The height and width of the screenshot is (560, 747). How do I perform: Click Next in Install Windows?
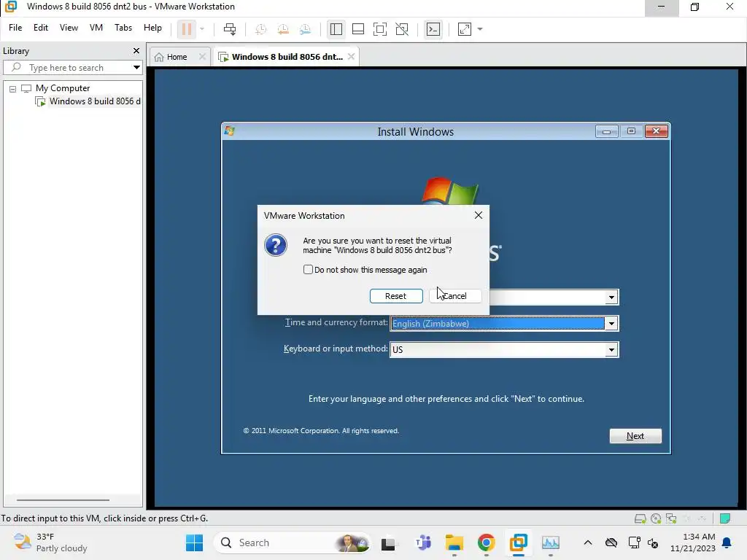[x=635, y=436]
